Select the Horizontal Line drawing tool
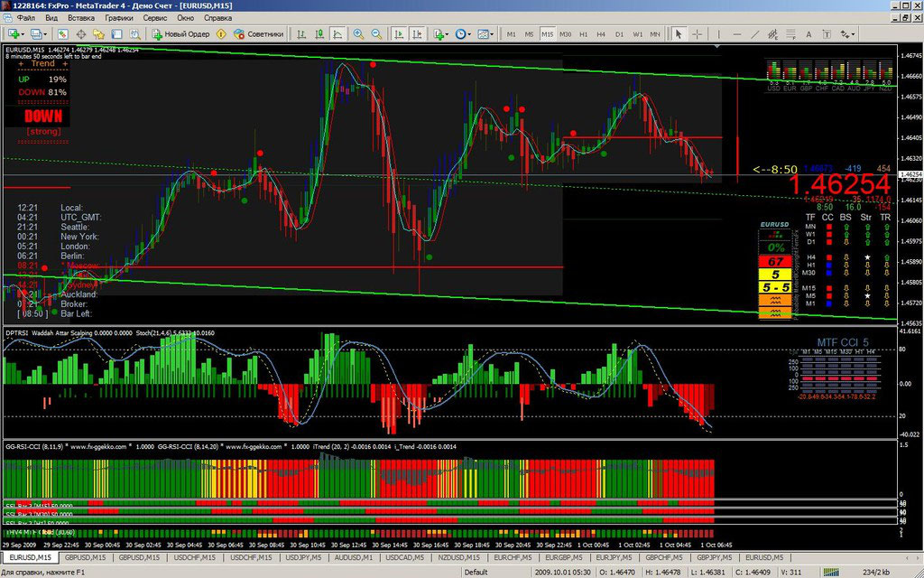Screen dimensions: 924x578 tap(737, 34)
